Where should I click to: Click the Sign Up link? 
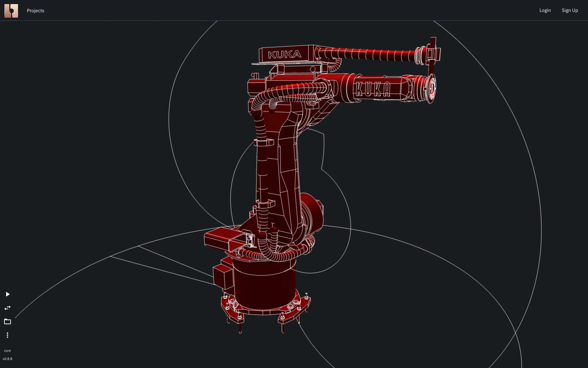(x=570, y=10)
